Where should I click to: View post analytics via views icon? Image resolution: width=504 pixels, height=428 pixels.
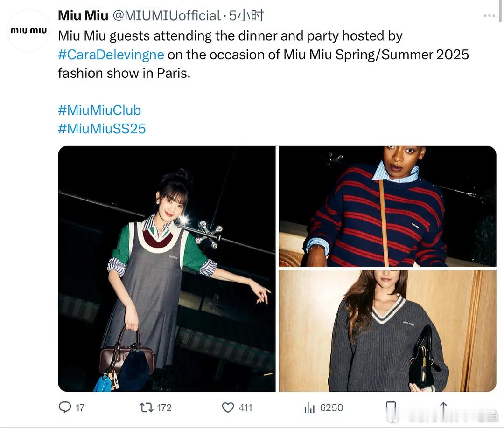309,407
